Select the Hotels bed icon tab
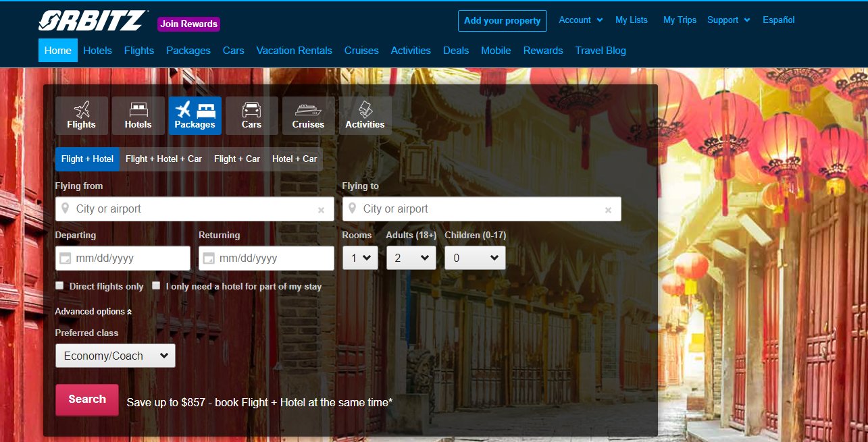The width and height of the screenshot is (868, 442). (x=138, y=115)
